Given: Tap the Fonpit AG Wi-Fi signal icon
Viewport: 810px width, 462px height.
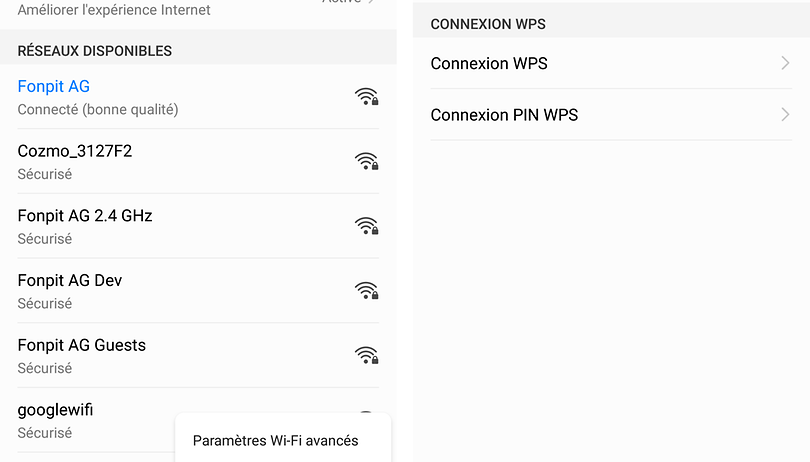Looking at the screenshot, I should [367, 97].
